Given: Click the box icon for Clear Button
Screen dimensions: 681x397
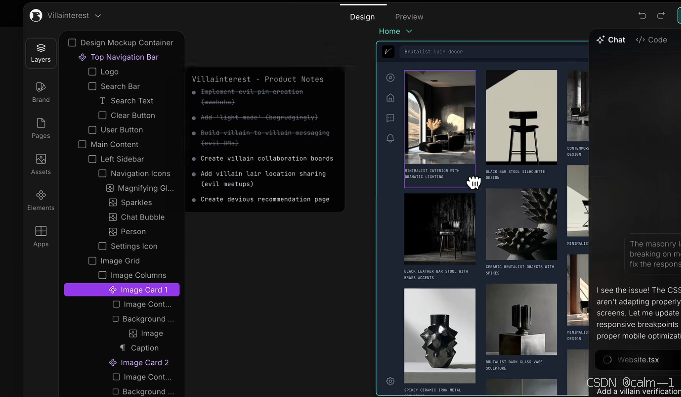Looking at the screenshot, I should 102,116.
